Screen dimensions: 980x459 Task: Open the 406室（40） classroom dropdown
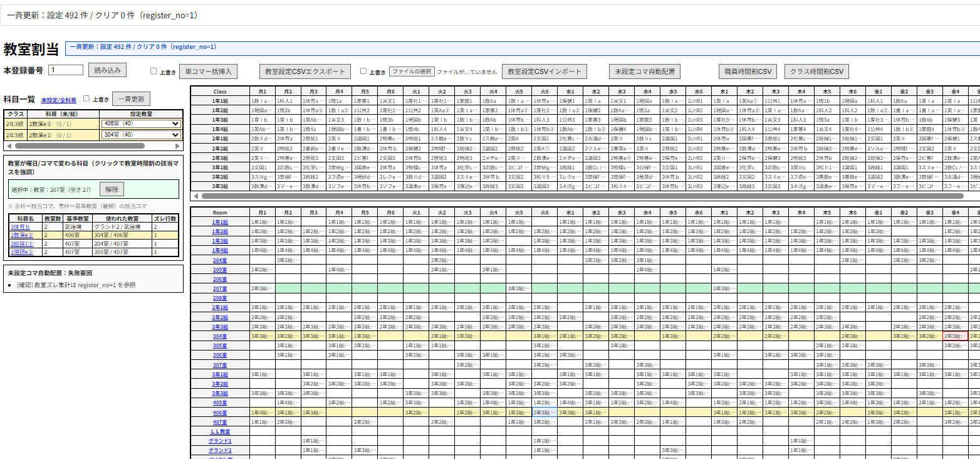tap(140, 124)
